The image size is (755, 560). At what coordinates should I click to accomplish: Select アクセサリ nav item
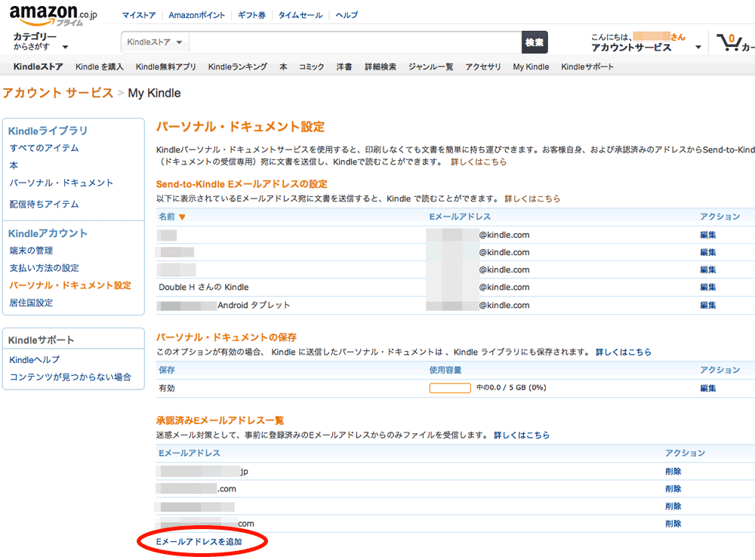click(x=483, y=67)
